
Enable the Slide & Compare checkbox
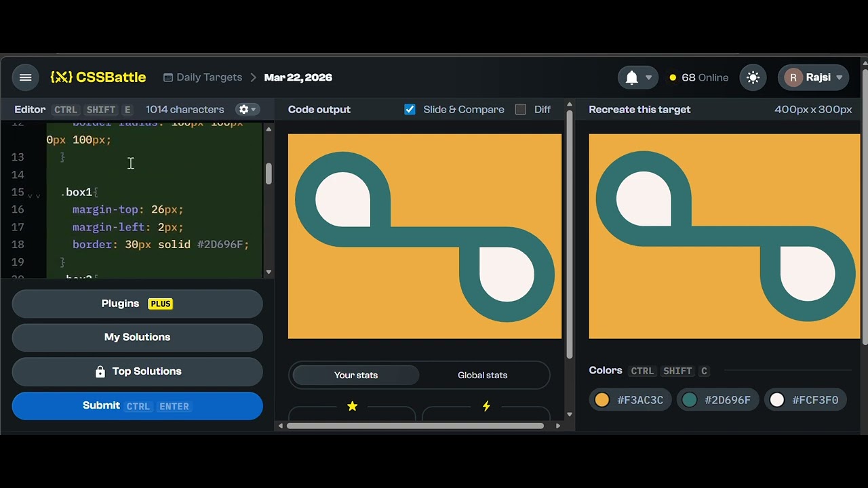(x=410, y=109)
